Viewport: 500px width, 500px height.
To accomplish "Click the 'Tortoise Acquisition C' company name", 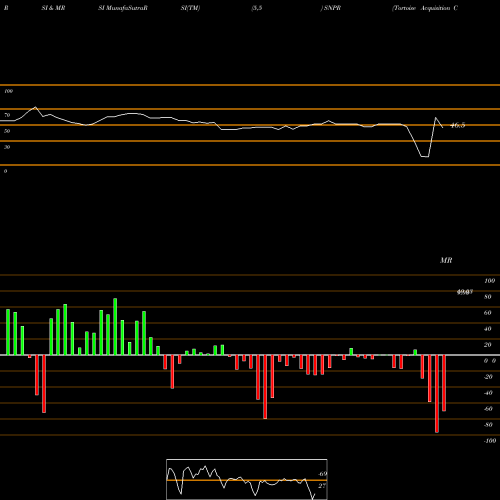I will [x=425, y=8].
